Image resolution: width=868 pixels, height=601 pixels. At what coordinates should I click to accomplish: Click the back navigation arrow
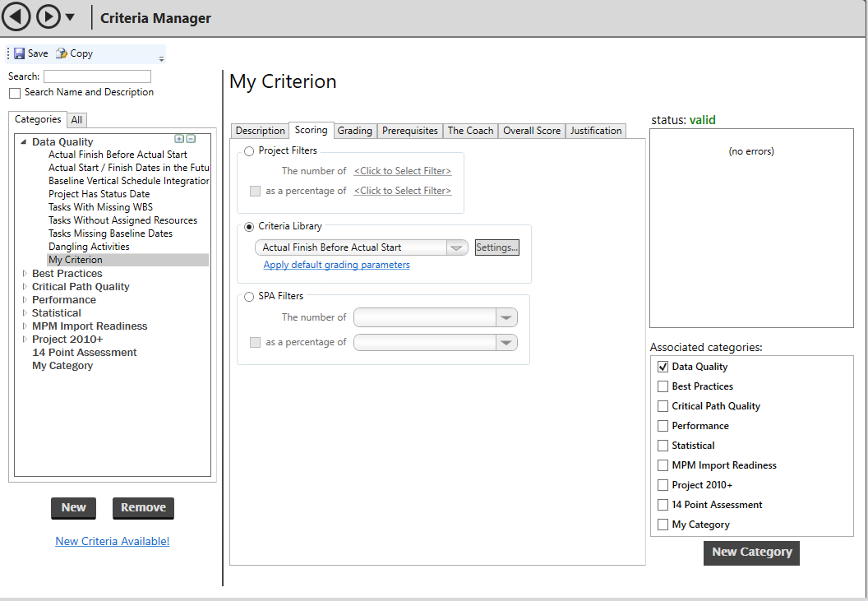(x=16, y=16)
